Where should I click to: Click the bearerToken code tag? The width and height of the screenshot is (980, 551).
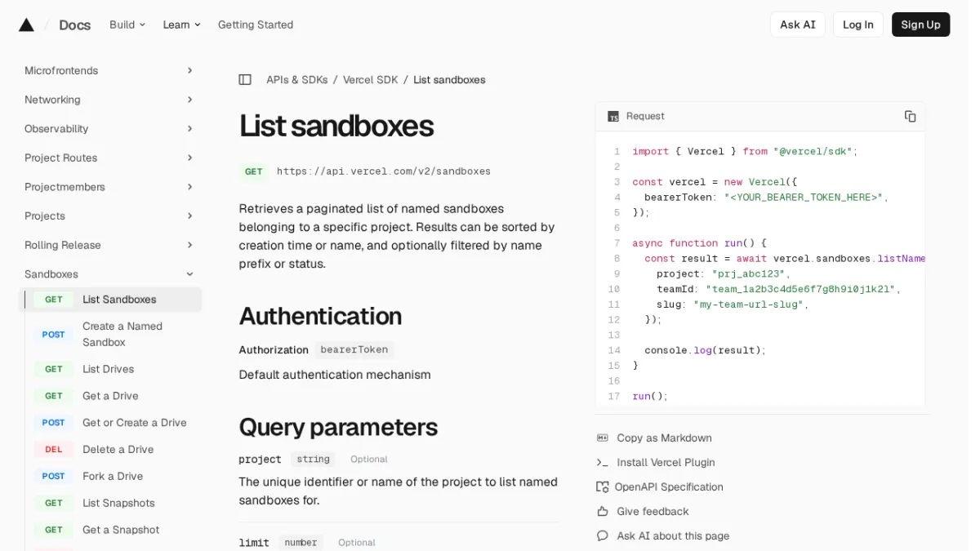click(x=354, y=350)
